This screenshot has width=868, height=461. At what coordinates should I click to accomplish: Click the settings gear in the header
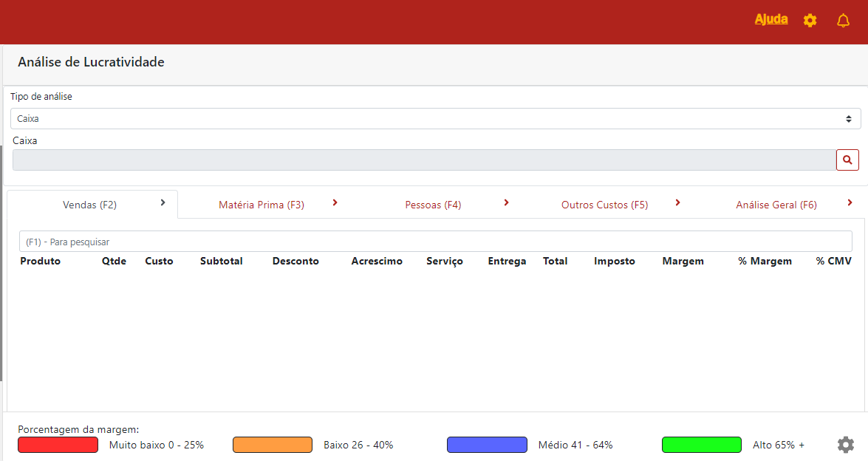click(x=810, y=21)
